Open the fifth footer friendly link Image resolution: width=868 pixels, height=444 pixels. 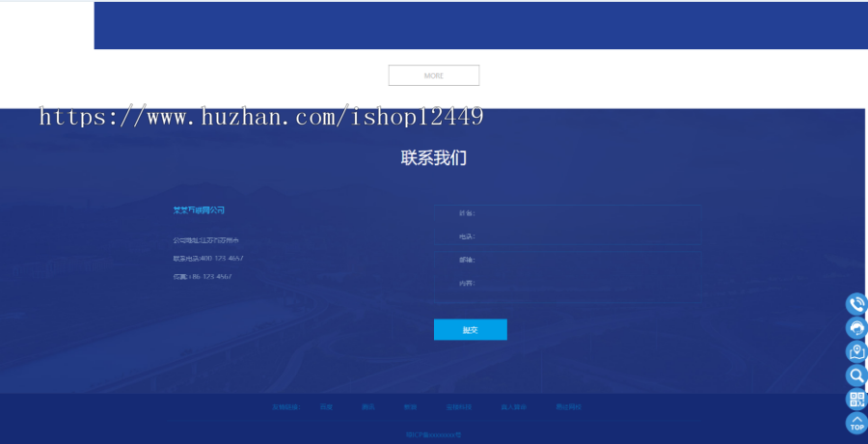[514, 407]
